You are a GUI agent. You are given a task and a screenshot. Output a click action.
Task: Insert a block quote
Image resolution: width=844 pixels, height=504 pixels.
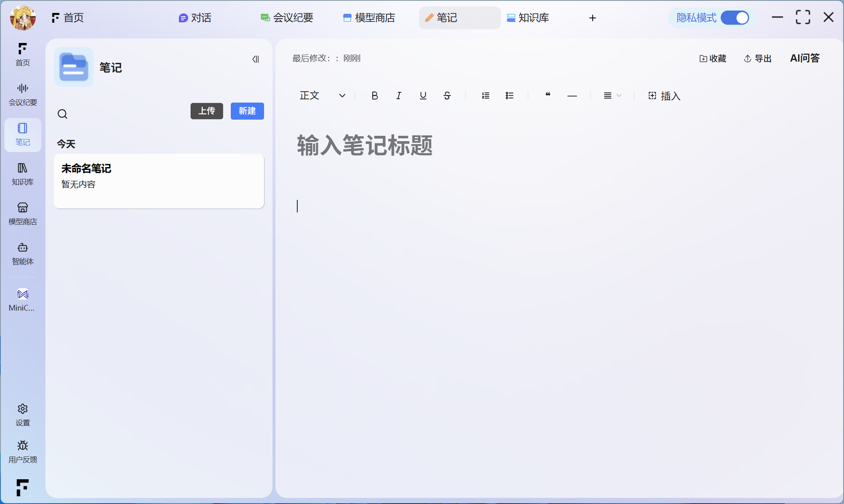coord(548,95)
